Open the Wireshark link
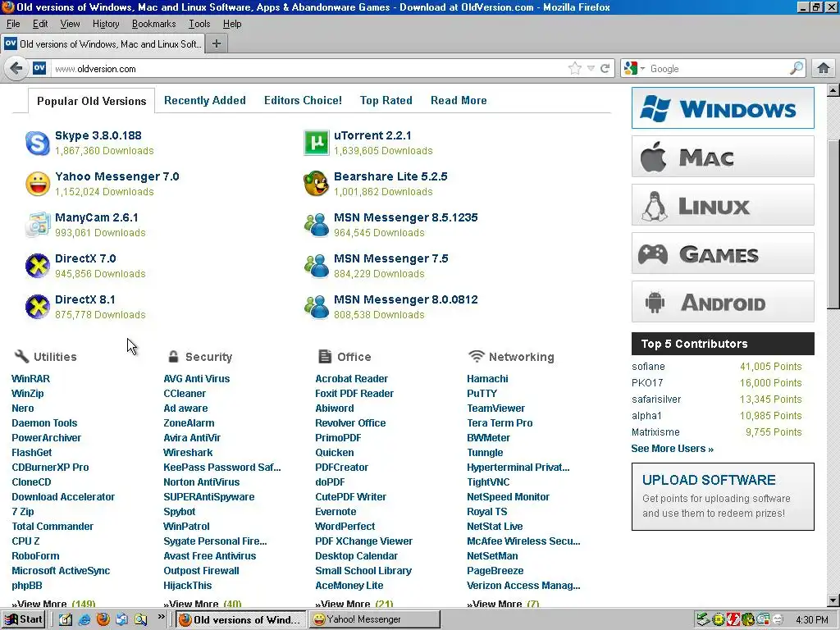The width and height of the screenshot is (840, 630). (x=188, y=452)
